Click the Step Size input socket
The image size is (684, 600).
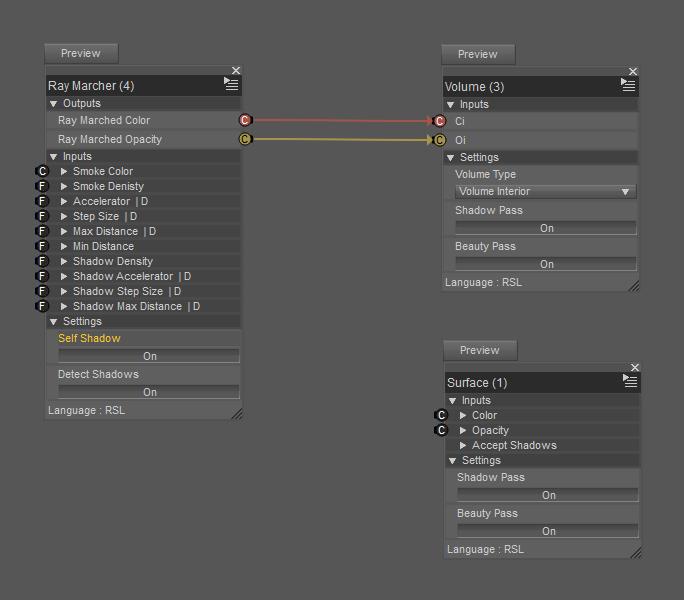pos(42,216)
